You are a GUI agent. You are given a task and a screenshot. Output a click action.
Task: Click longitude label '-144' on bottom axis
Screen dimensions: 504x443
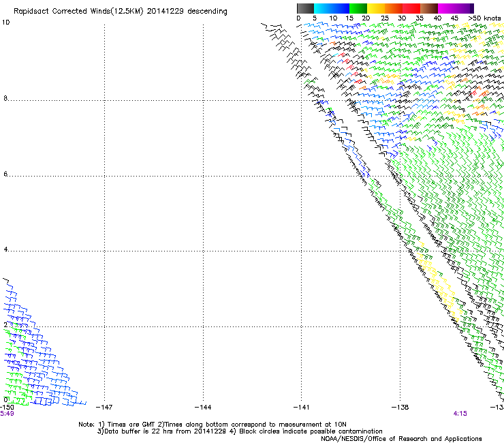203,408
